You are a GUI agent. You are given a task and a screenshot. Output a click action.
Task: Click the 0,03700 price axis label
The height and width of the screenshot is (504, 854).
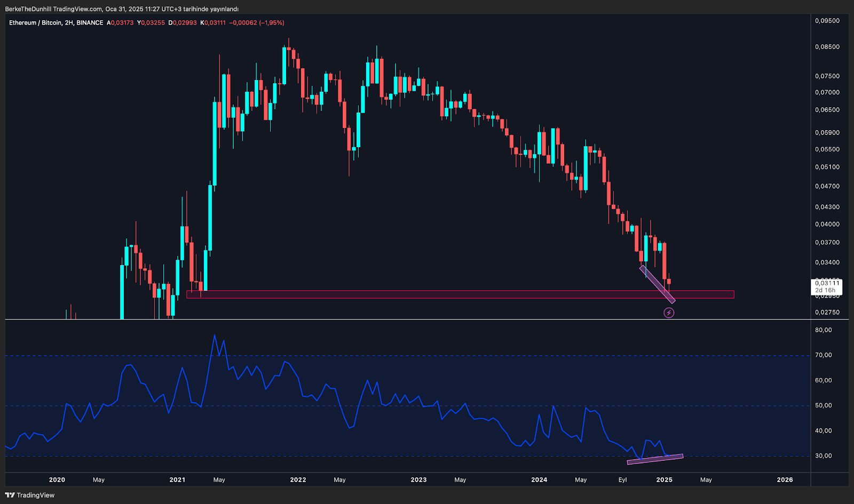pyautogui.click(x=827, y=243)
